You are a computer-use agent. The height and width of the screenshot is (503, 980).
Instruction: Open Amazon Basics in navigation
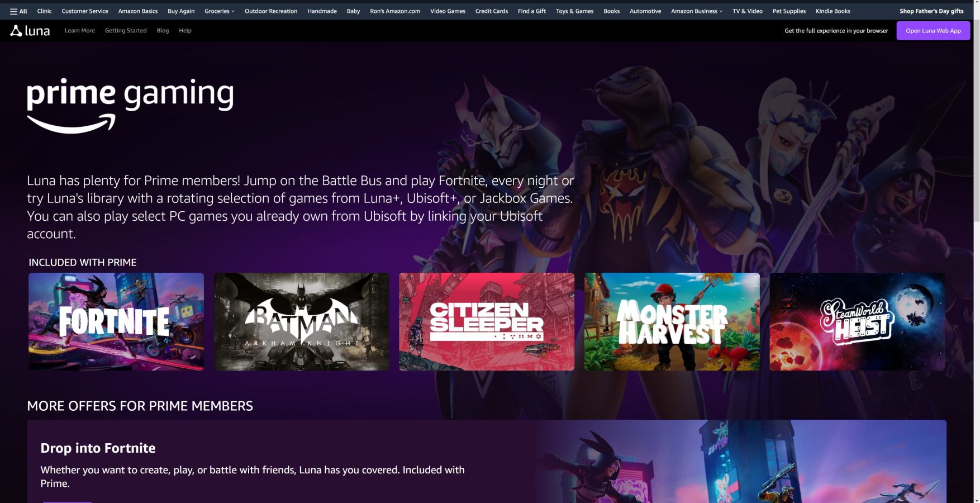click(138, 11)
